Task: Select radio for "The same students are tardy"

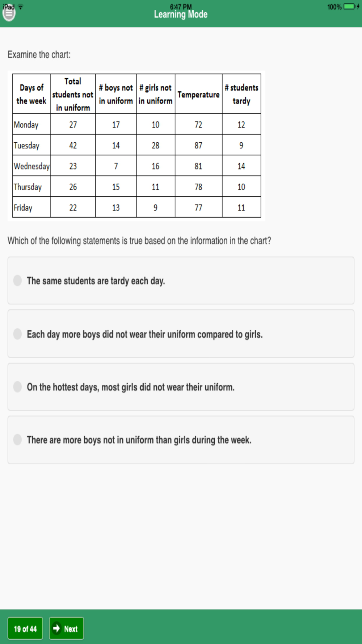Action: (17, 280)
